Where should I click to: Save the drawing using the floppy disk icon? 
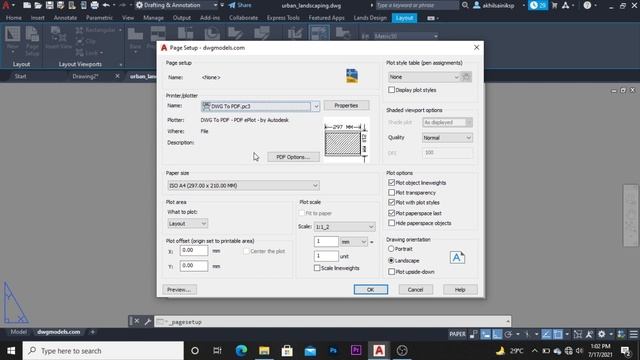(49, 5)
